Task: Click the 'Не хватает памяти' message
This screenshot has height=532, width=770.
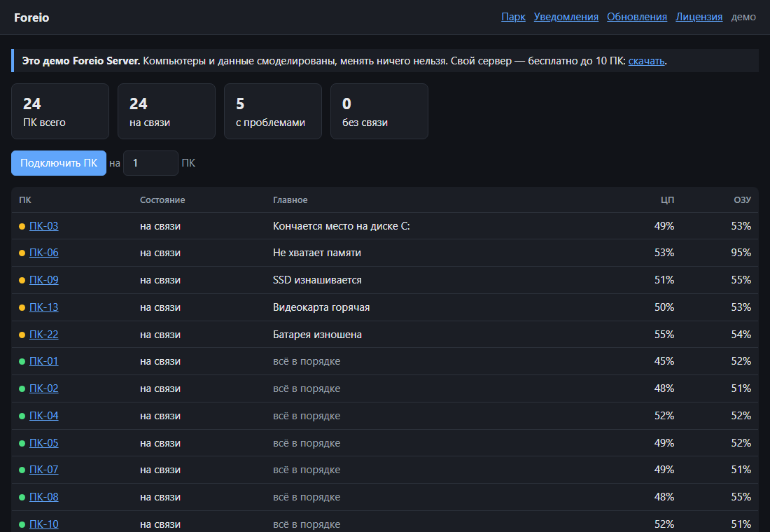Action: pos(316,253)
